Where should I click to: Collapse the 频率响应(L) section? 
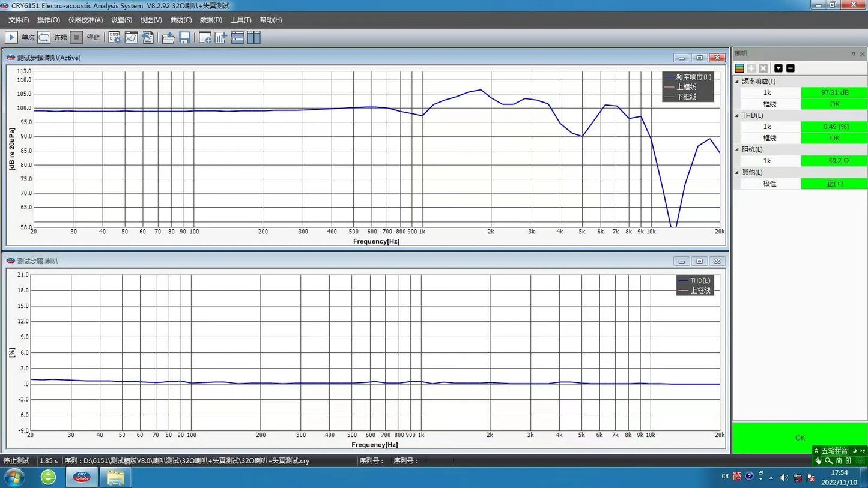[738, 81]
